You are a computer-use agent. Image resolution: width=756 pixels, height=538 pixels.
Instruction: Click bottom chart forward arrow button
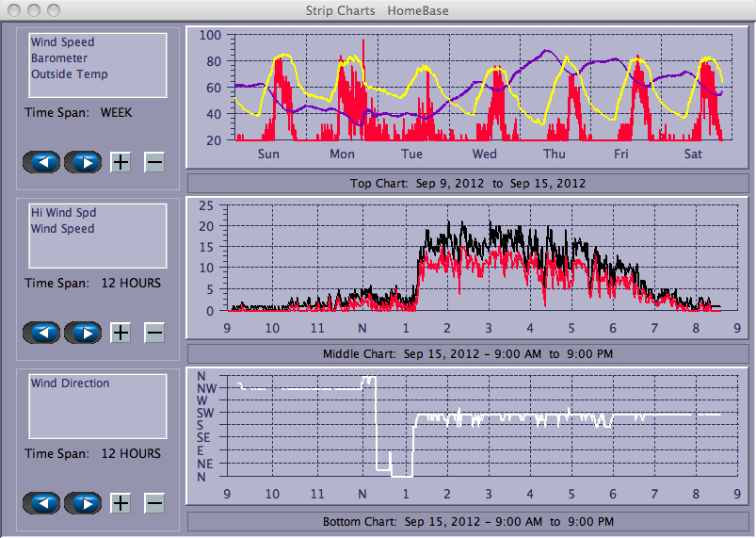(x=83, y=503)
